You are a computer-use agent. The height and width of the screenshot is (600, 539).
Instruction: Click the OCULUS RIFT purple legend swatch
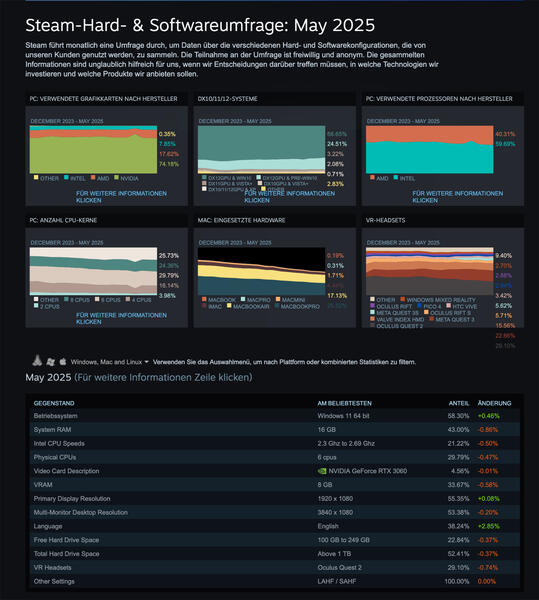coord(372,306)
